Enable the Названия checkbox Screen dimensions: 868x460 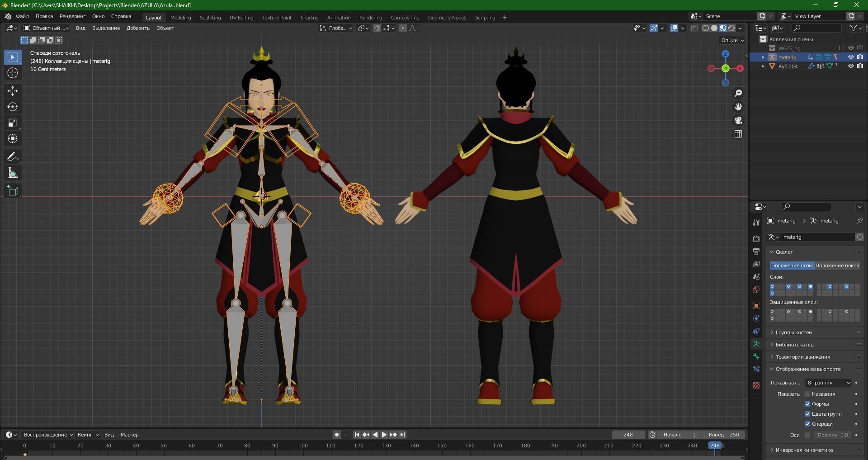tap(807, 394)
